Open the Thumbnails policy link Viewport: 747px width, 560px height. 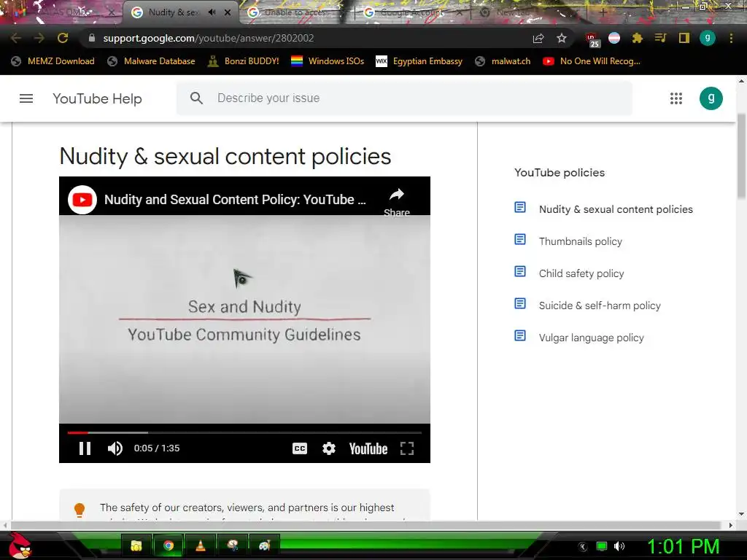pyautogui.click(x=580, y=241)
